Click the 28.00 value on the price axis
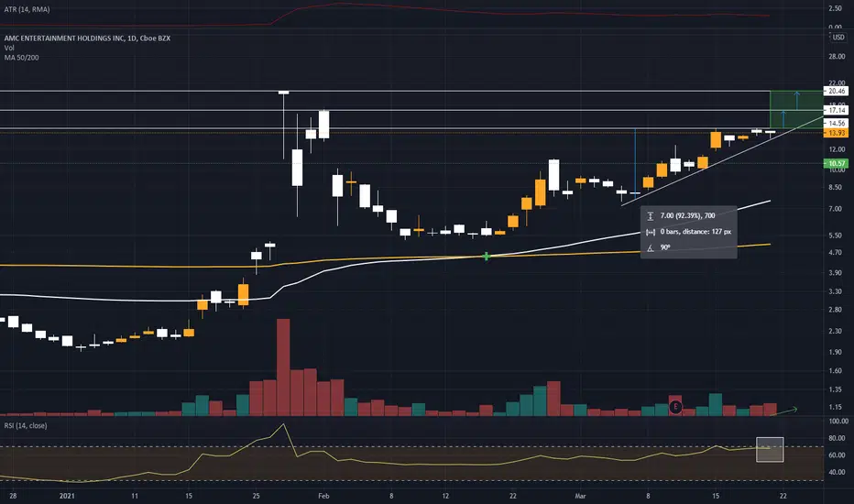 [x=837, y=57]
